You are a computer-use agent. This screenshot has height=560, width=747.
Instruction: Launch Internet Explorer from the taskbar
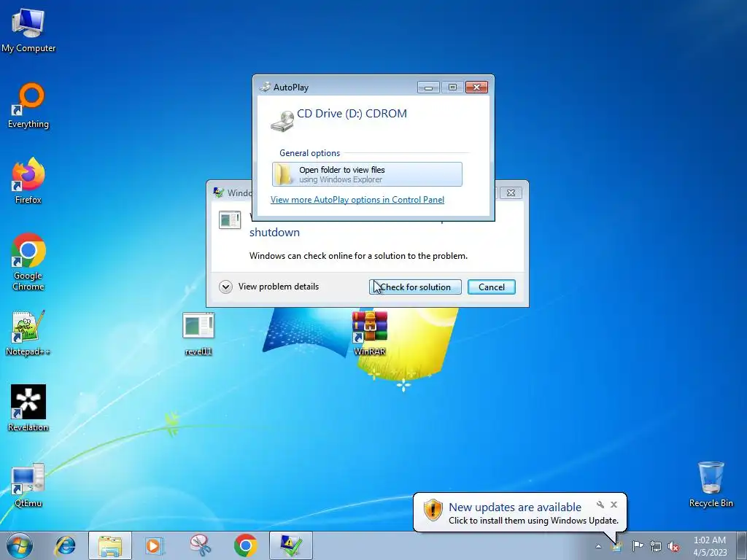[x=66, y=545]
